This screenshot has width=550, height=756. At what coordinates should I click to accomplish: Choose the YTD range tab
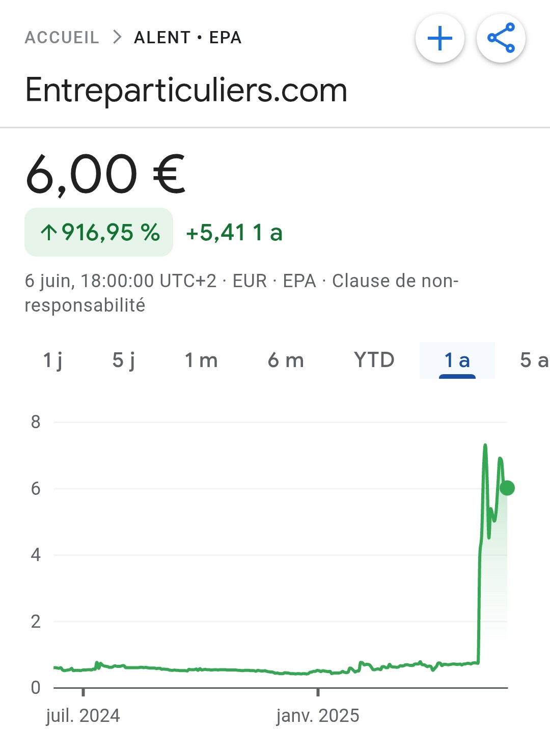click(x=374, y=360)
